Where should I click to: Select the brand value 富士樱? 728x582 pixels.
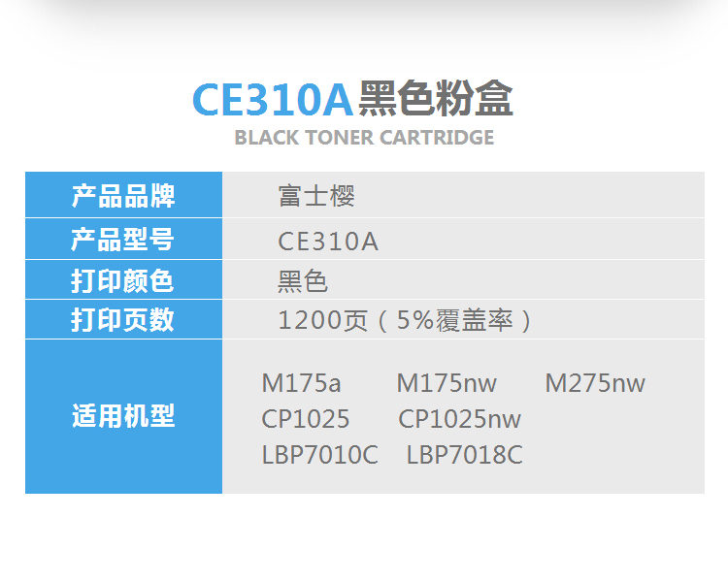[316, 196]
